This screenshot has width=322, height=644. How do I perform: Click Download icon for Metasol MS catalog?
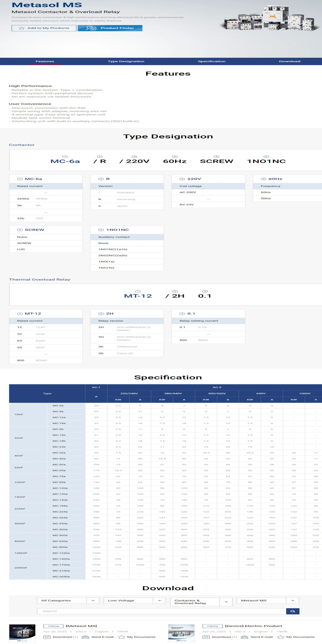coord(47,637)
